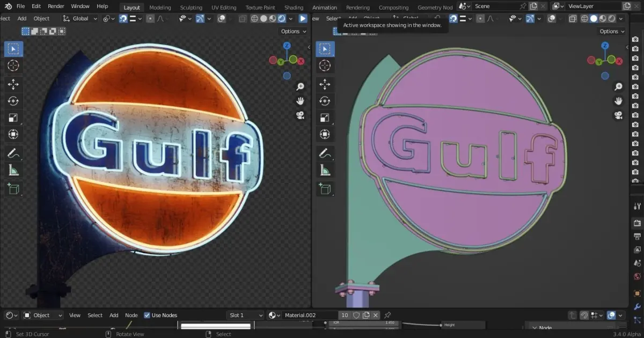
Task: Click zoom magnifier gizmo in left viewport
Action: point(301,86)
